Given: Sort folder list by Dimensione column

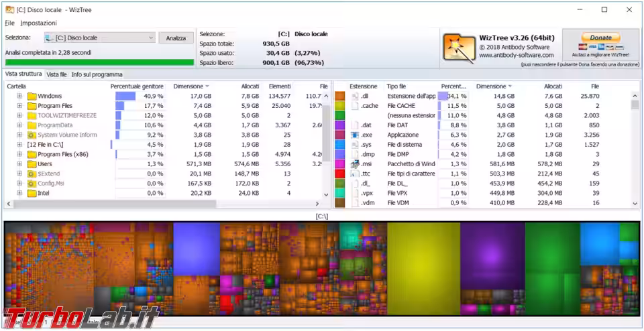Looking at the screenshot, I should [191, 86].
